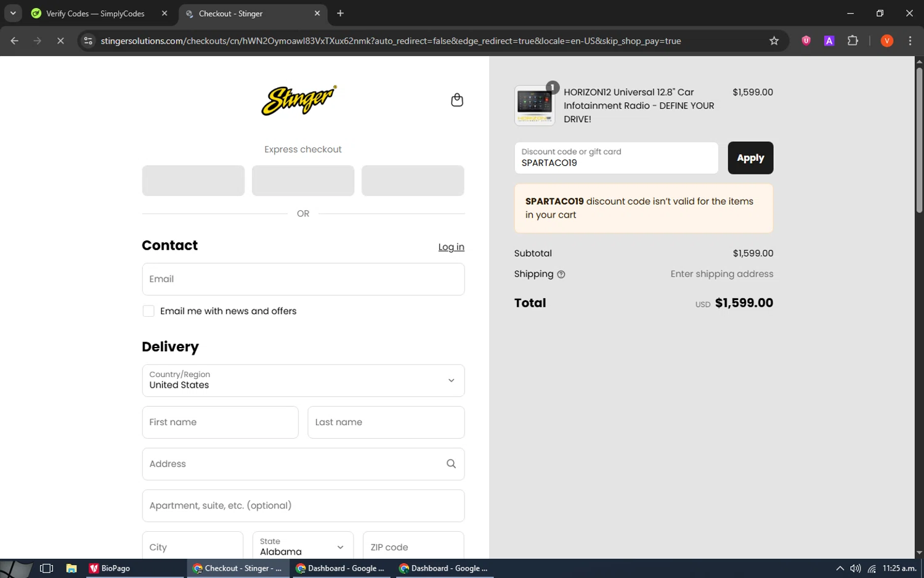Viewport: 924px width, 578px height.
Task: Close the Checkout - Stinger tab
Action: [317, 13]
